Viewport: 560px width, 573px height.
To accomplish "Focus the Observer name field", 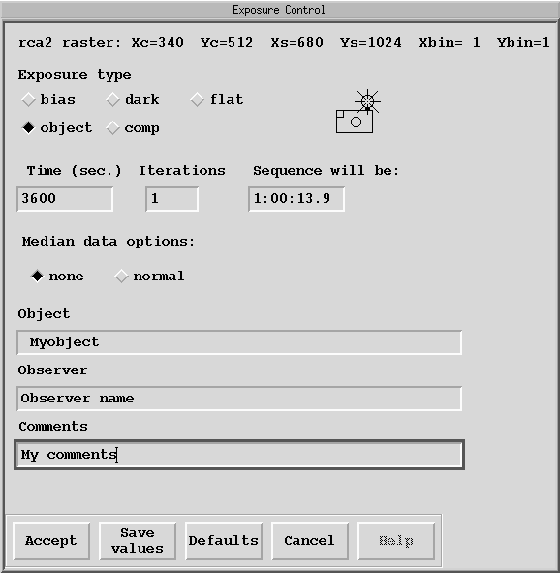I will (x=239, y=398).
